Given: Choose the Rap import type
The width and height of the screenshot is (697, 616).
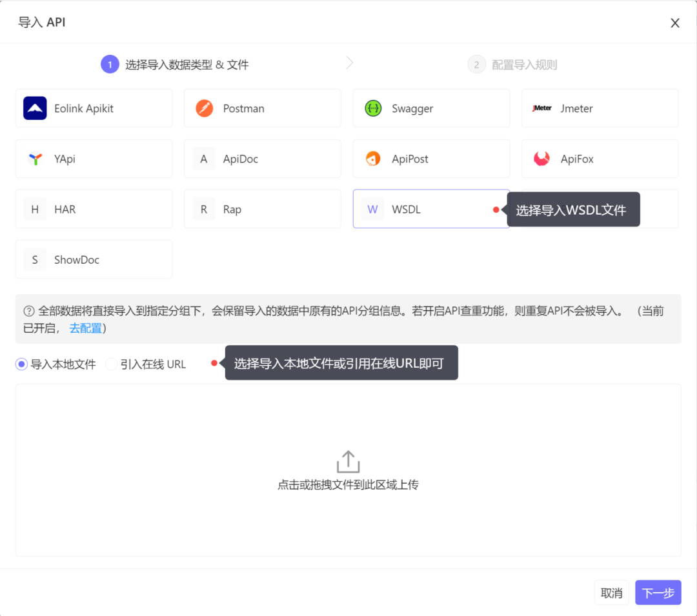Looking at the screenshot, I should (x=262, y=209).
